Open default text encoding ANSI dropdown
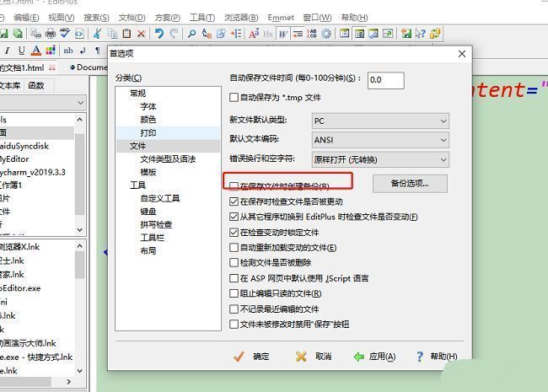The width and height of the screenshot is (548, 392). pos(380,140)
